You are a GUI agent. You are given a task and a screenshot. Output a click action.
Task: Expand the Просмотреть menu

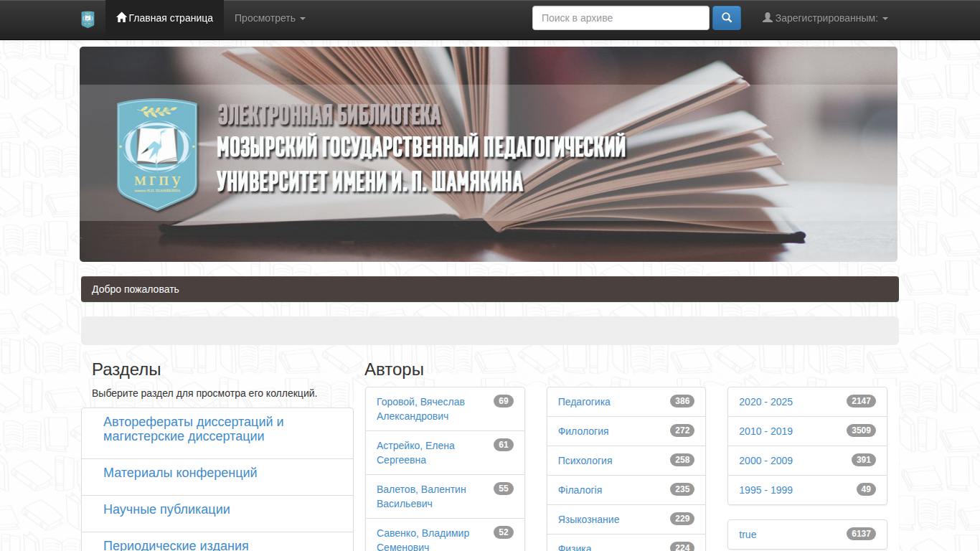(x=270, y=18)
